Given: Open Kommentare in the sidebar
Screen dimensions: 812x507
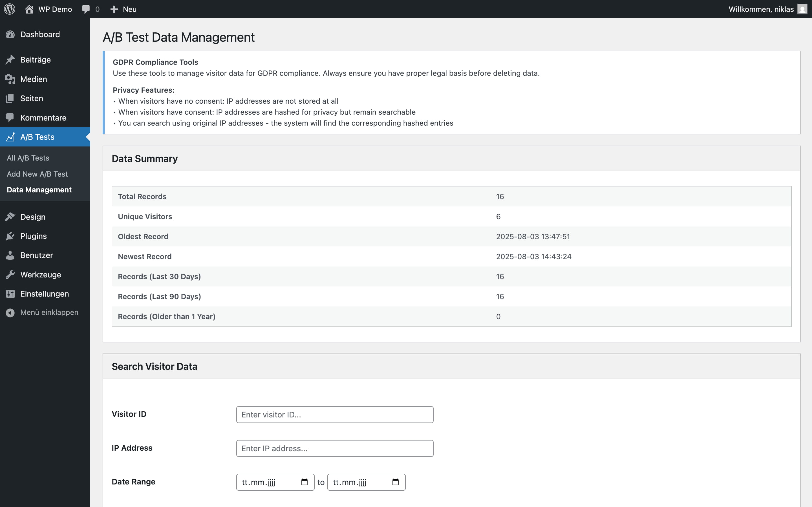Looking at the screenshot, I should (43, 118).
